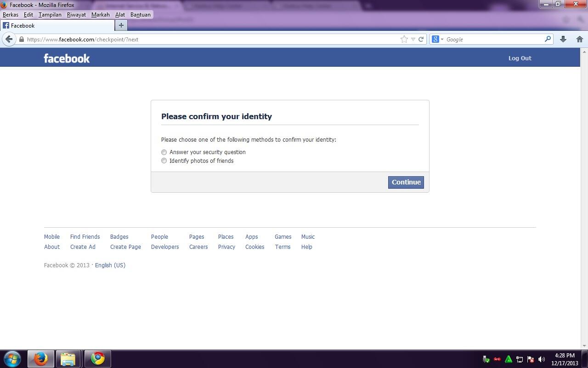The image size is (588, 368).
Task: Open the Riwayat menu
Action: pos(76,15)
